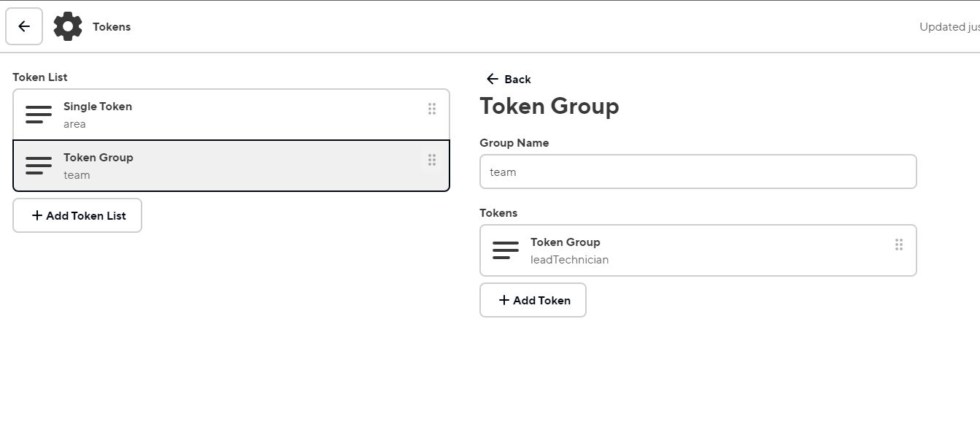Click the list icon of leadTechnician token
Screen dimensions: 980x427
pyautogui.click(x=506, y=250)
